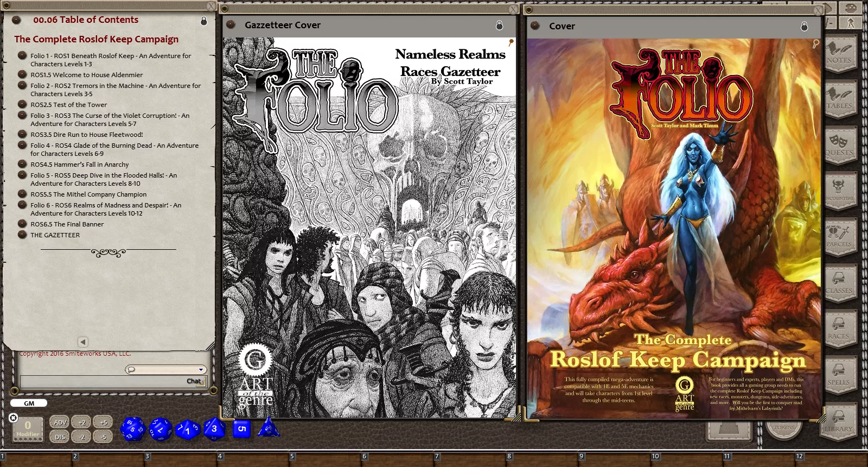
Task: Open ROS5.5 The Mithel Company Champion
Action: click(x=88, y=194)
